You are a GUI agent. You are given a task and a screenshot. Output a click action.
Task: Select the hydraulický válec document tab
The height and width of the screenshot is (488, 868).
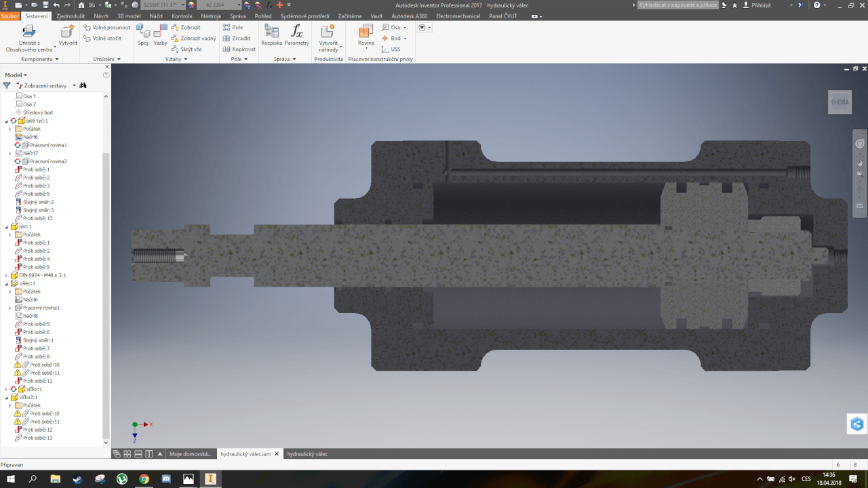click(307, 453)
